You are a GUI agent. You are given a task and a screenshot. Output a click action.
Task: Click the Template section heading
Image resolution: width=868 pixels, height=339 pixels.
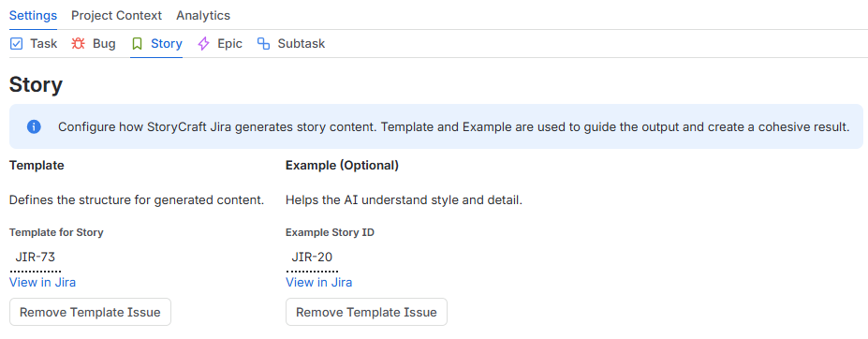[x=37, y=166]
